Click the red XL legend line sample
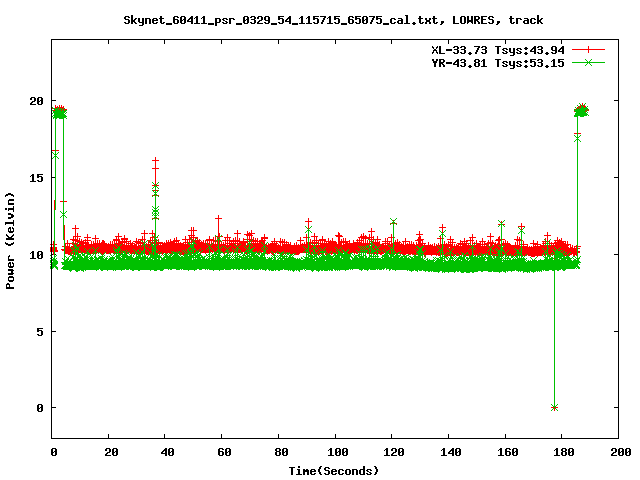 pyautogui.click(x=588, y=50)
